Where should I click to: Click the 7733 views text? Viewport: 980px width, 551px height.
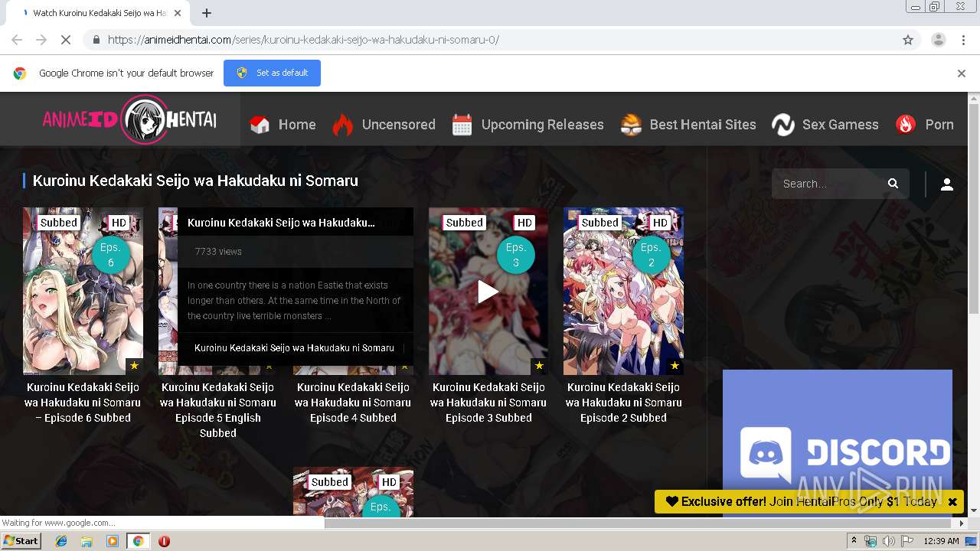[x=218, y=251]
